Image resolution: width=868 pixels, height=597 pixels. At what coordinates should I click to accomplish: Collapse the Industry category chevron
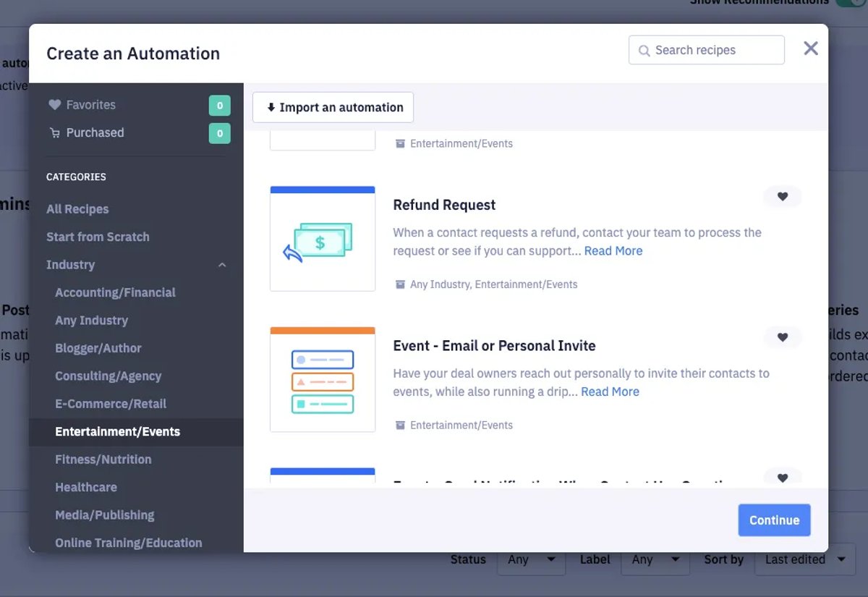[222, 265]
